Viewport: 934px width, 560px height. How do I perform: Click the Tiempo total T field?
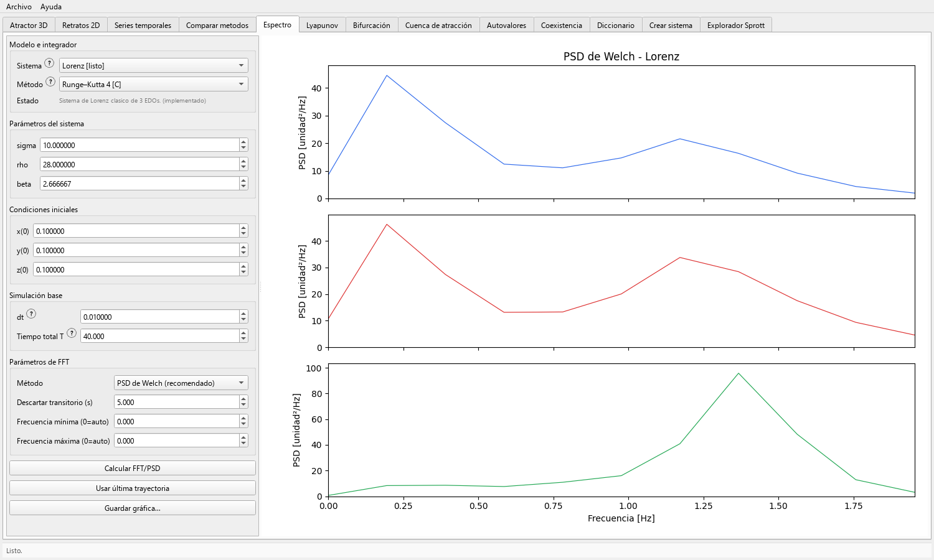tap(159, 336)
